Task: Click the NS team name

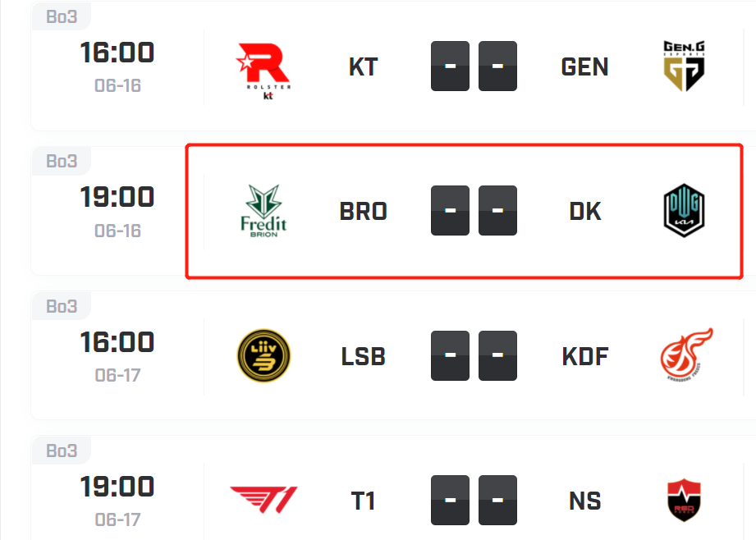Action: click(x=584, y=501)
